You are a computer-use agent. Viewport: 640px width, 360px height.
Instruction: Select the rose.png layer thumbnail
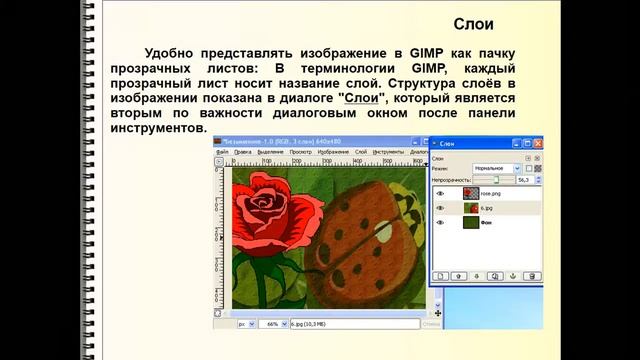tap(471, 193)
